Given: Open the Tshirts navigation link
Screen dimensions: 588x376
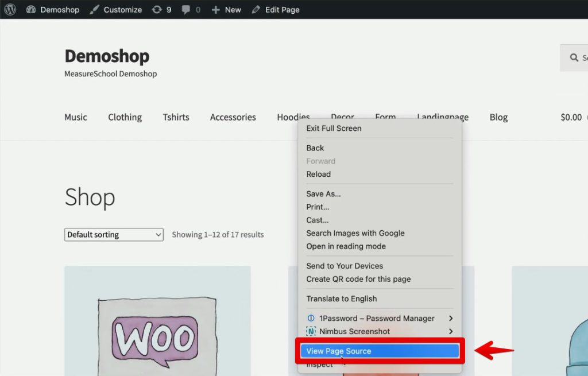Looking at the screenshot, I should pyautogui.click(x=176, y=117).
